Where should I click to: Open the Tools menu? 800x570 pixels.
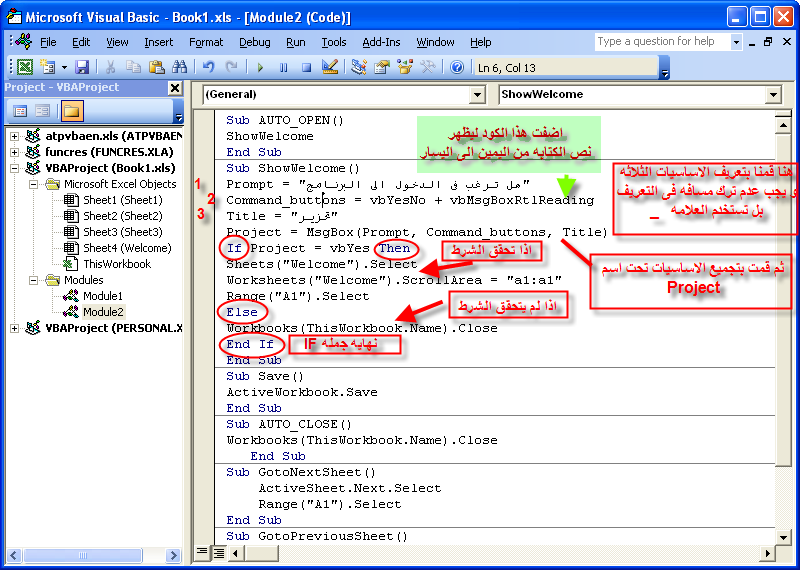(x=334, y=42)
